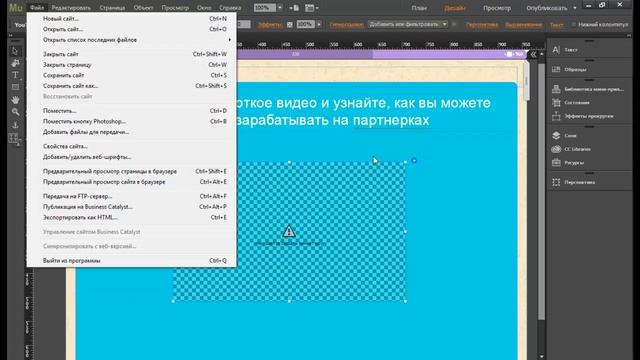Open the Перспектива transform panel icon
The width and height of the screenshot is (640, 360).
[556, 182]
